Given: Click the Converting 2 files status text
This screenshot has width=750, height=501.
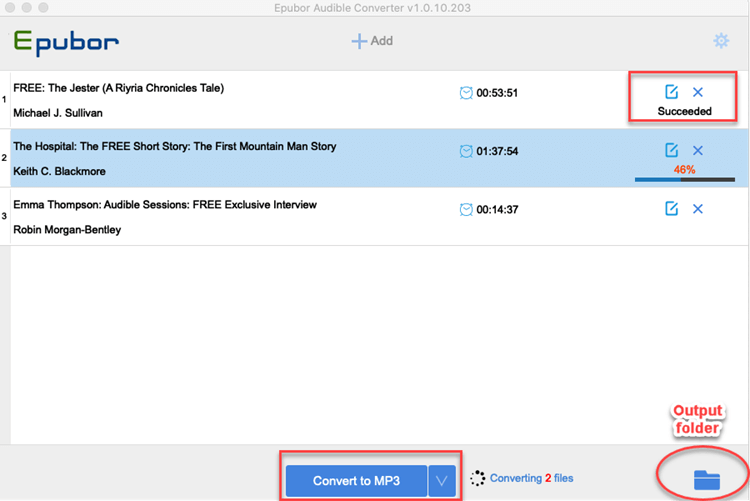Looking at the screenshot, I should pos(531,478).
